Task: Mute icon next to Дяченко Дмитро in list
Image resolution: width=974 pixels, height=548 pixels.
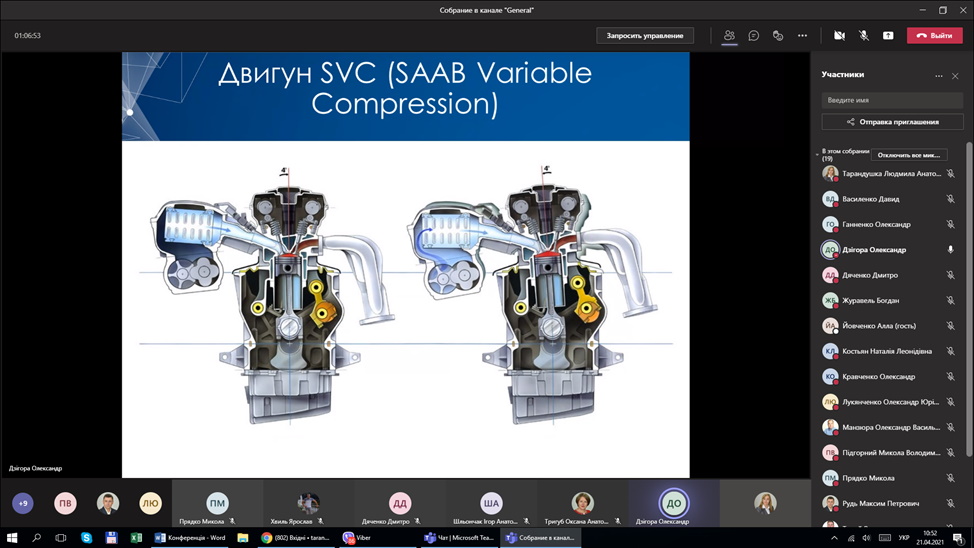Action: pyautogui.click(x=950, y=275)
